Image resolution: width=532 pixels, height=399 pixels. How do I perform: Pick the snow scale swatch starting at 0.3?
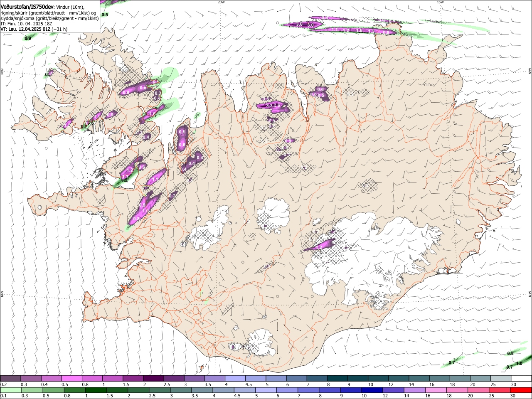(x=31, y=378)
